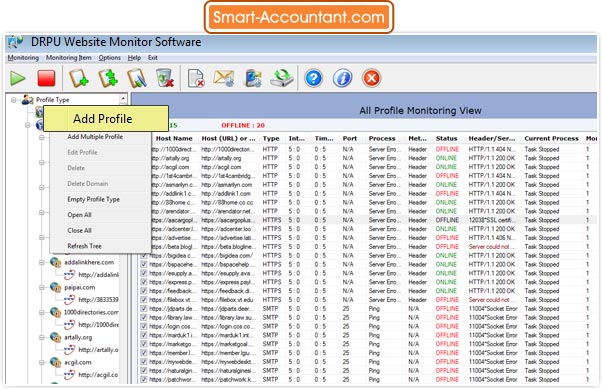Uncheck the https://jdparts.de row checkbox
The height and width of the screenshot is (389, 602).
[x=144, y=308]
